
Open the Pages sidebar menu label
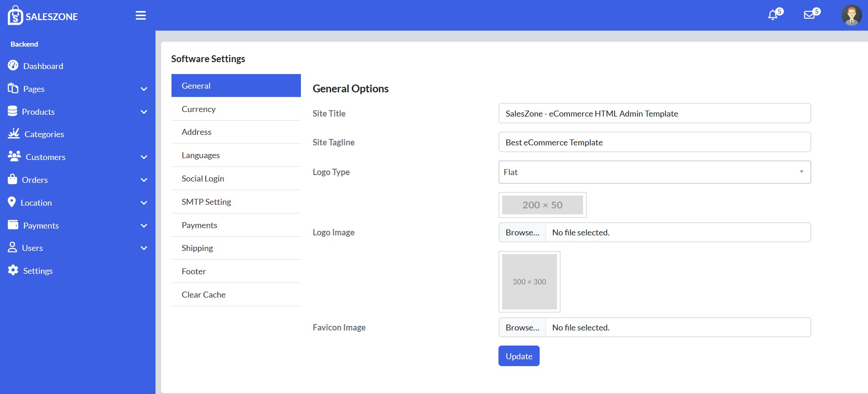click(x=34, y=89)
